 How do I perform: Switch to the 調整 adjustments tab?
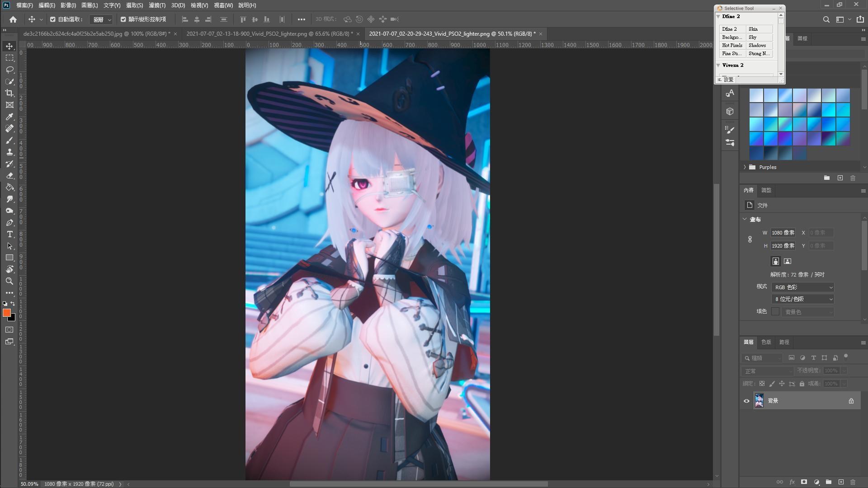[766, 190]
